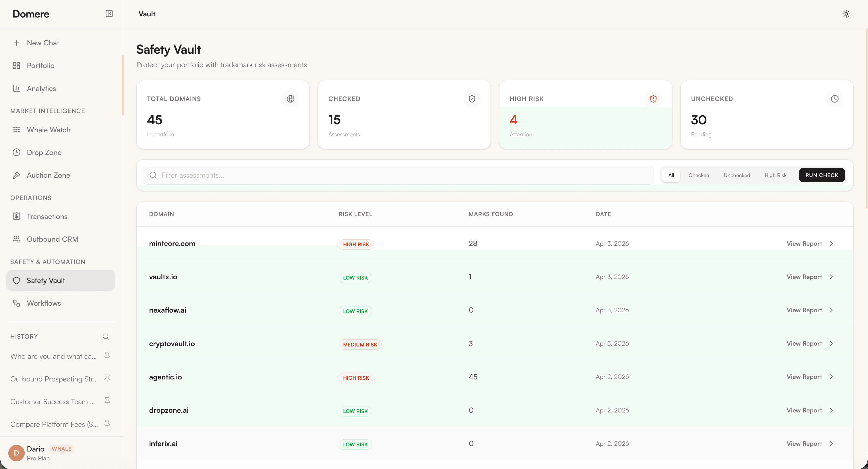
Task: Open Whale Watch from sidebar
Action: tap(49, 130)
